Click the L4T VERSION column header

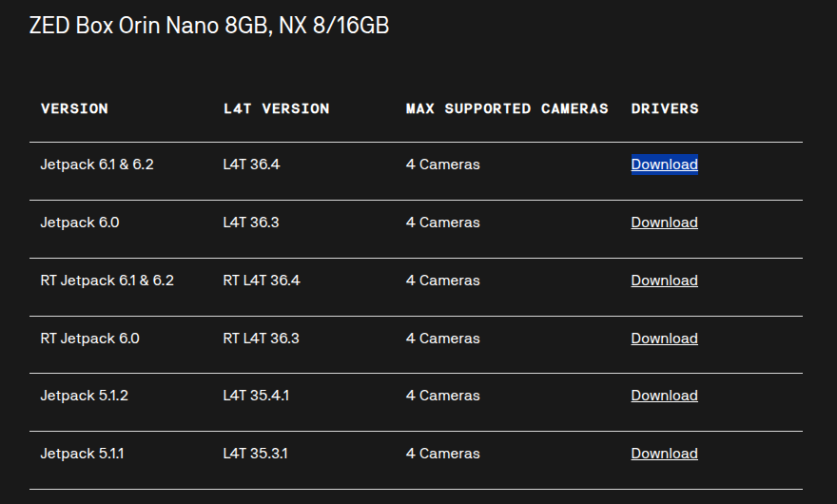pos(276,108)
